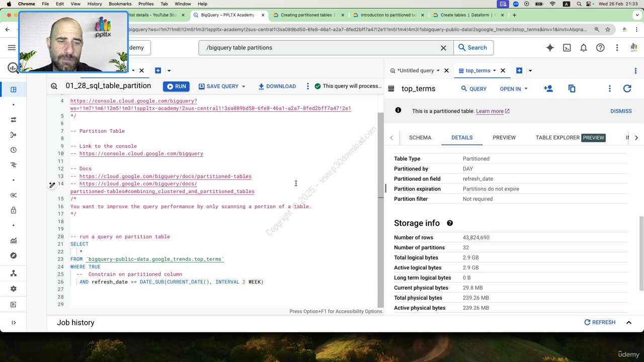This screenshot has height=362, width=644.
Task: Open right pane new-tab dropdown arrow
Action: [x=530, y=70]
